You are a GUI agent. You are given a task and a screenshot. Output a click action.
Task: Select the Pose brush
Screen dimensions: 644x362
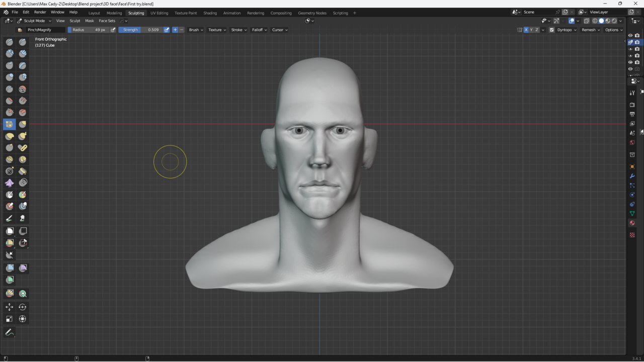23,147
